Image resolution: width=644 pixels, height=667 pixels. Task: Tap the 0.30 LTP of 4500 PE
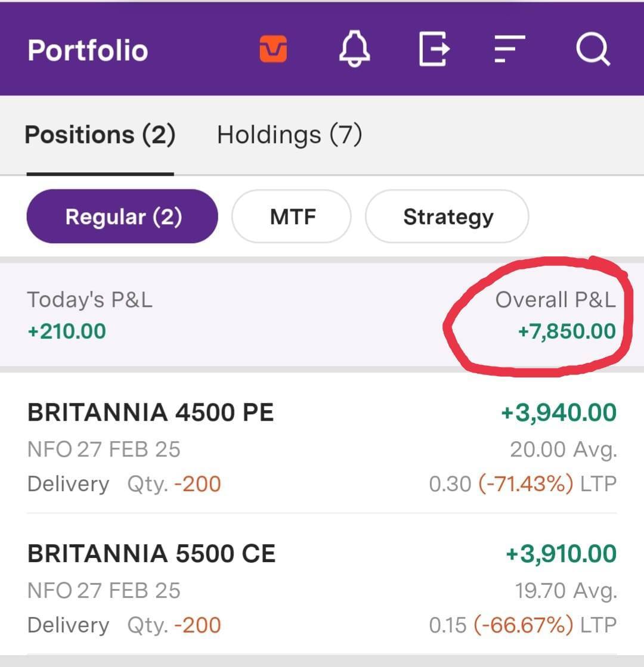point(450,484)
